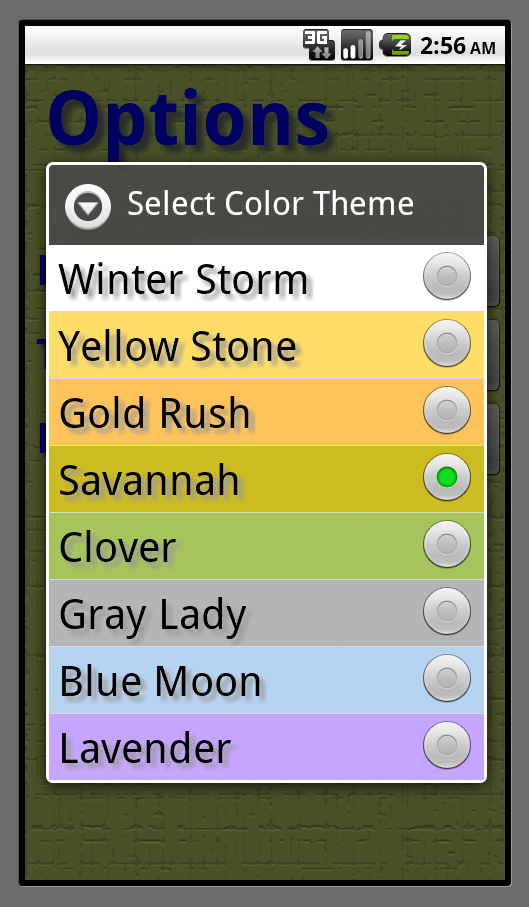Select the Yellow Stone radio button
Image resolution: width=529 pixels, height=907 pixels.
pos(447,343)
